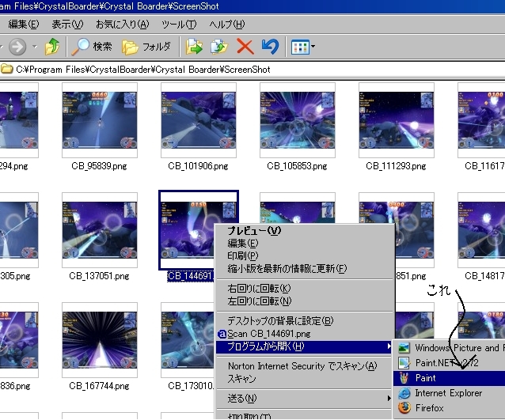Click the red X Delete toolbar icon

click(x=245, y=47)
